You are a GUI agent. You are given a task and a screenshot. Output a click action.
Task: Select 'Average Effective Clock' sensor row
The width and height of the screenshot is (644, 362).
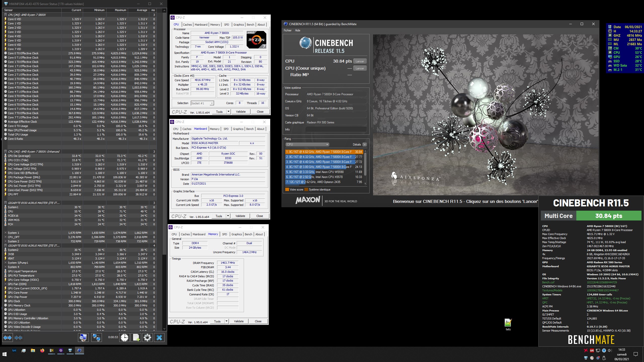pyautogui.click(x=79, y=122)
